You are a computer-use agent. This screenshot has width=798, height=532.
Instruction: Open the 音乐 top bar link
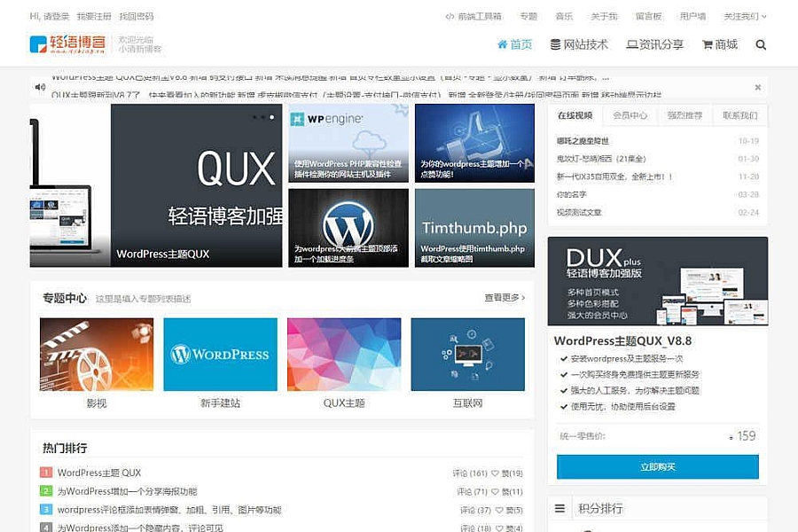pos(564,16)
